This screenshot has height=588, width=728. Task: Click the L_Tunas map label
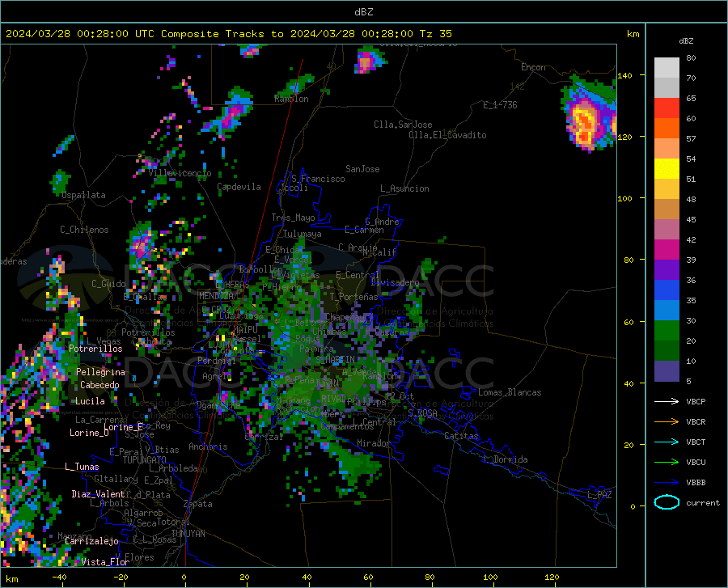tap(82, 467)
